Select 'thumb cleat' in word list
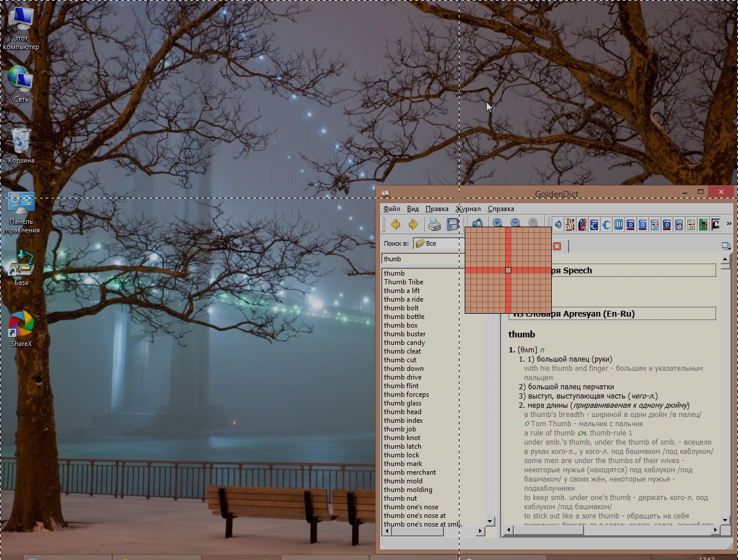 (x=402, y=351)
